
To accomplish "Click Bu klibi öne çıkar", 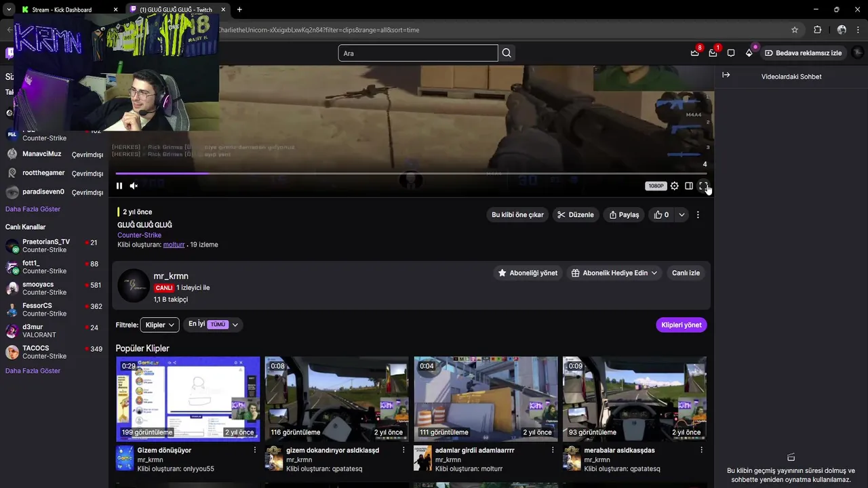I will (517, 215).
